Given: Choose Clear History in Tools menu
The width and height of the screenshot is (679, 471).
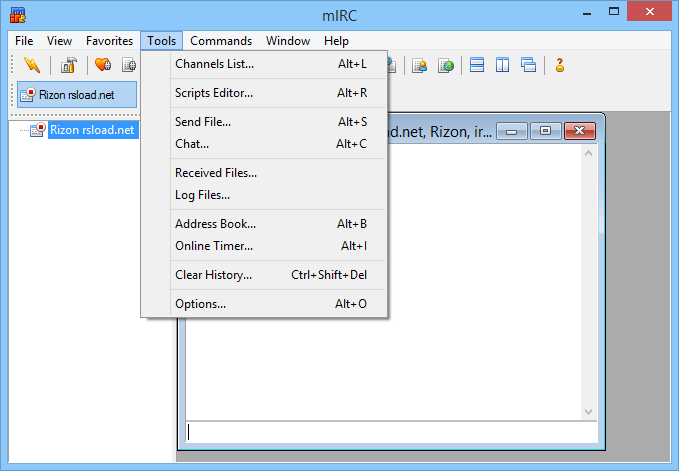Looking at the screenshot, I should (x=264, y=275).
